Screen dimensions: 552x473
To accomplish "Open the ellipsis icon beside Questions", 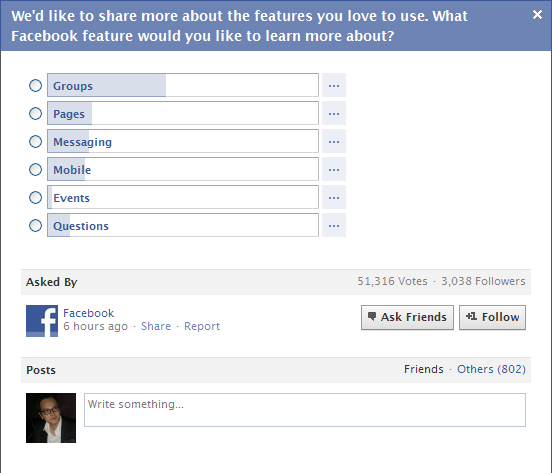I will pyautogui.click(x=334, y=225).
